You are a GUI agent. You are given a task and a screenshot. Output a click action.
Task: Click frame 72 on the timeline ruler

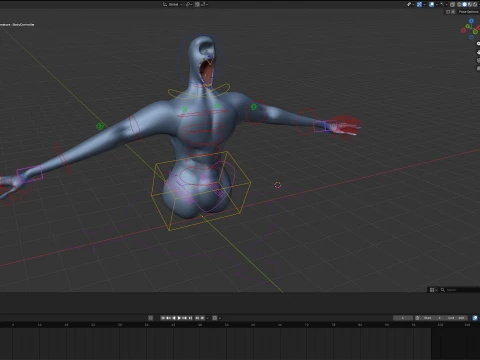tap(306, 325)
